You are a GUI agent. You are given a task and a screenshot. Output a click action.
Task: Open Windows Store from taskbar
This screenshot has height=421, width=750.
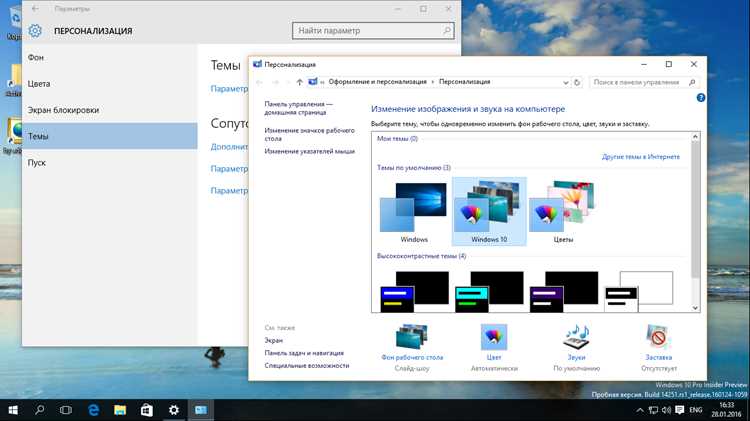147,410
